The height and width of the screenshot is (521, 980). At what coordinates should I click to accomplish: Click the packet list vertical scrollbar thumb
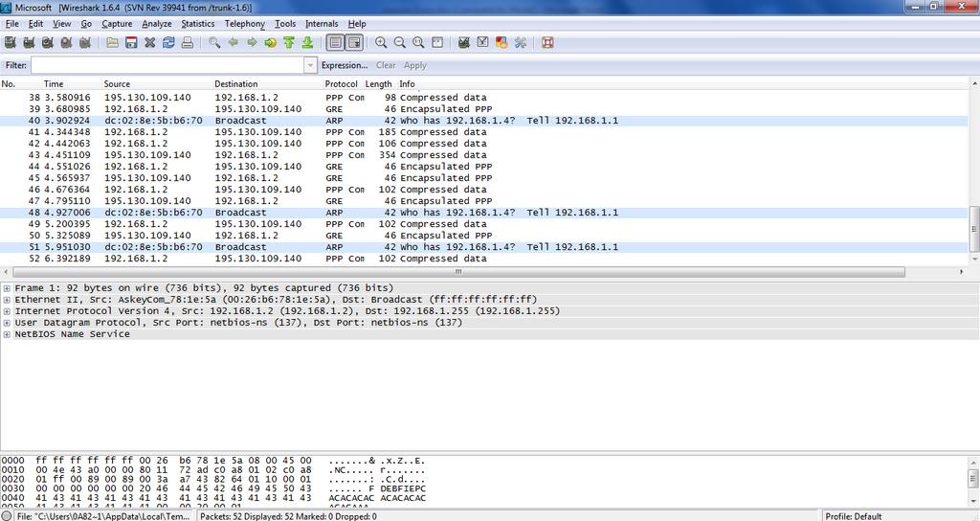[973, 229]
